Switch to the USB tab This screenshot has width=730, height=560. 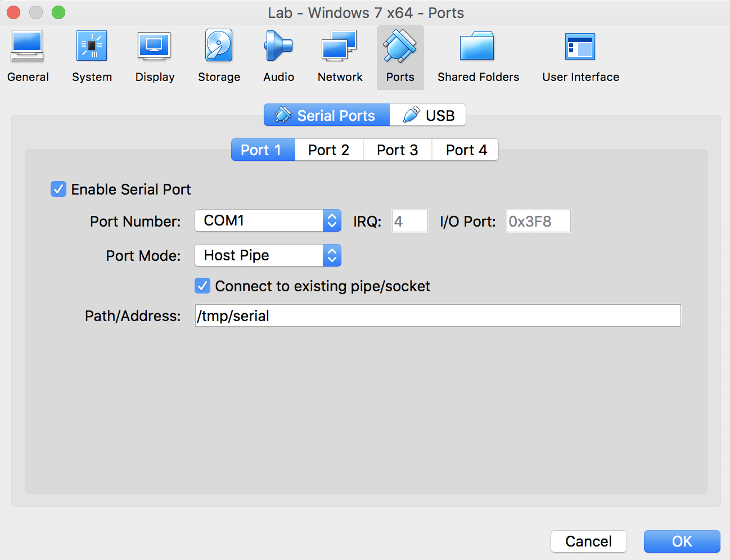[429, 116]
